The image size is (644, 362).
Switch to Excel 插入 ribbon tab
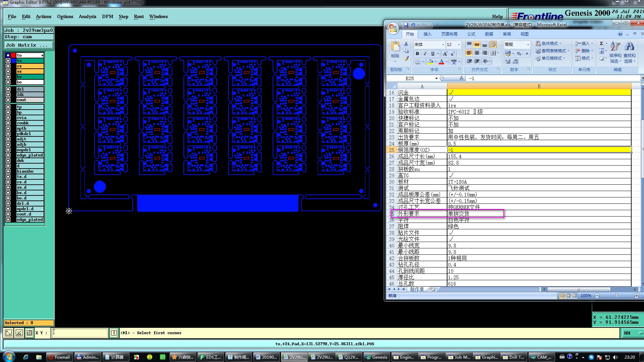427,34
